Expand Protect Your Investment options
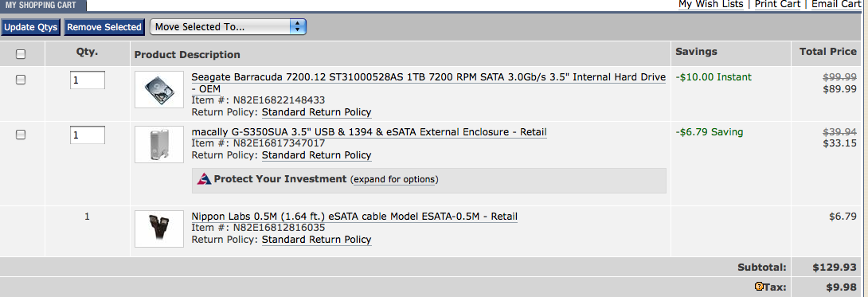The image size is (868, 297). point(395,180)
